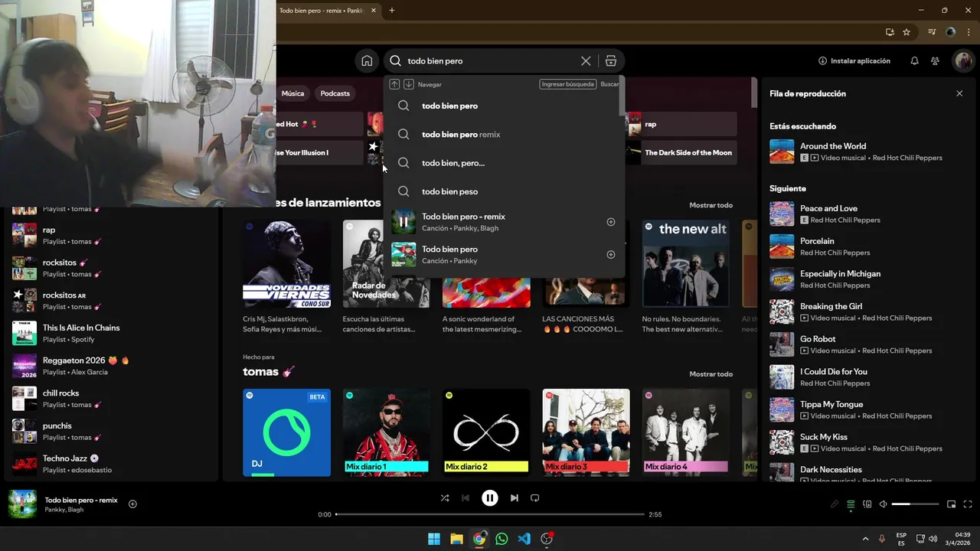Click Instalar aplicación
The height and width of the screenshot is (551, 980).
[854, 61]
